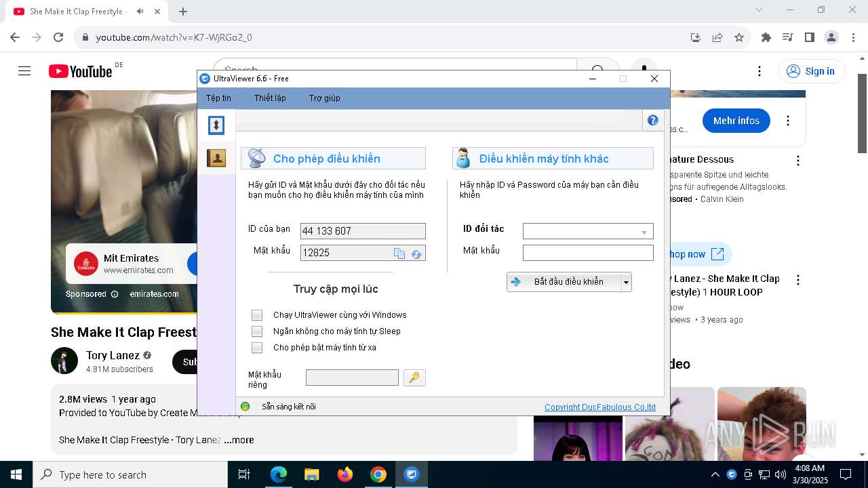Image resolution: width=868 pixels, height=488 pixels.
Task: Copy the UltraViewer password with the copy icon
Action: [x=399, y=253]
